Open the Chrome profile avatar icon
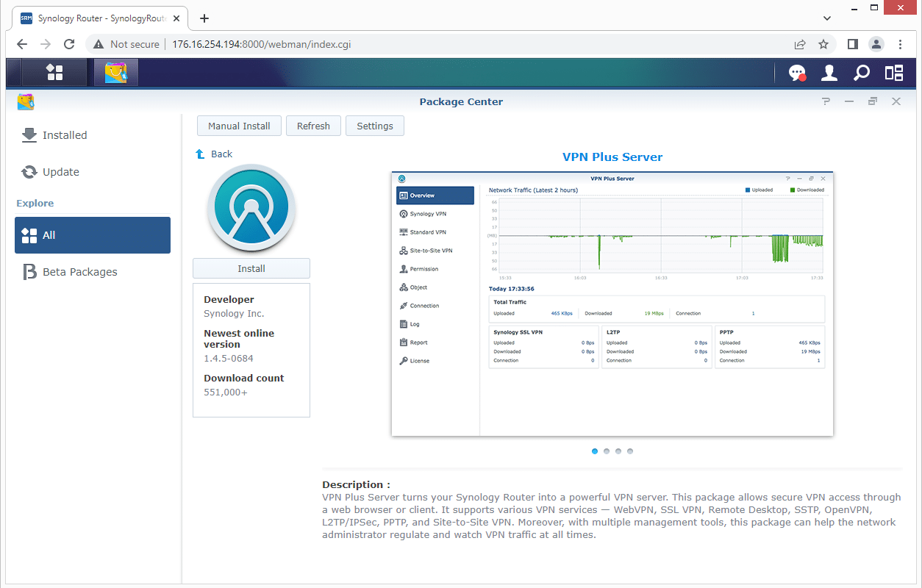The image size is (922, 588). coord(876,44)
